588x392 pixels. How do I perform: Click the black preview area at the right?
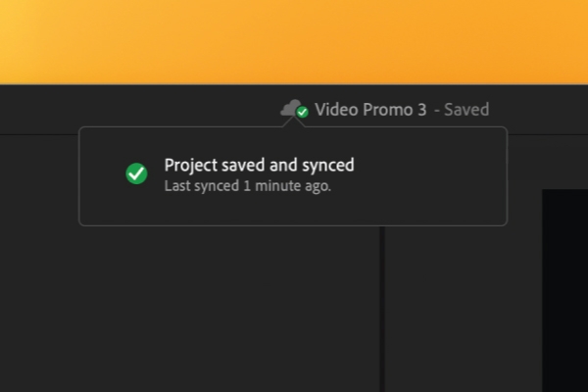click(564, 294)
